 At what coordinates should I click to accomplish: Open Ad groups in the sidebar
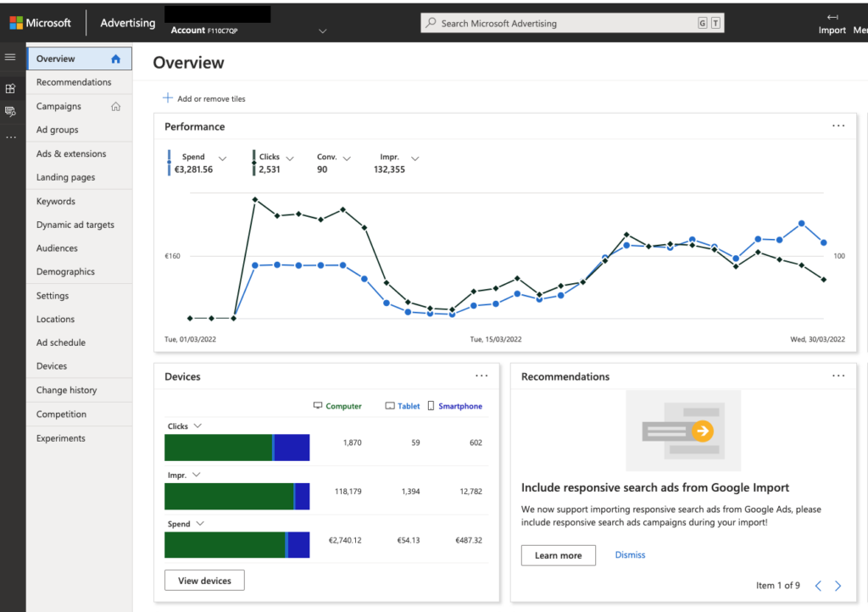click(x=79, y=130)
